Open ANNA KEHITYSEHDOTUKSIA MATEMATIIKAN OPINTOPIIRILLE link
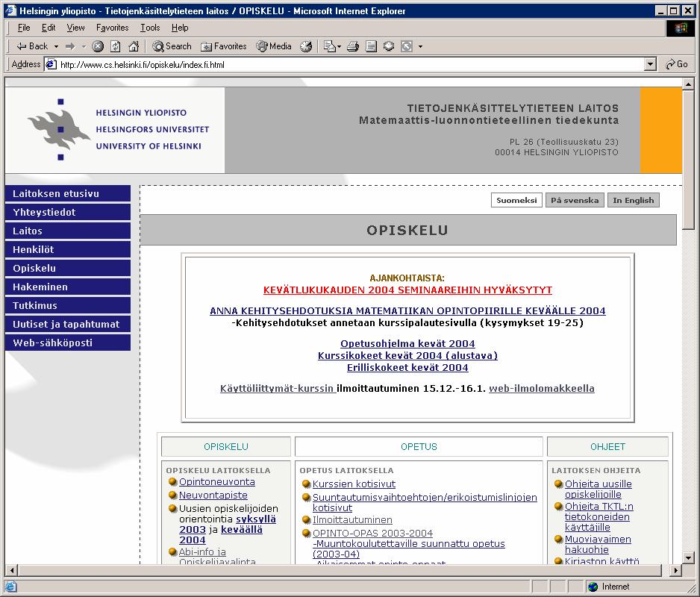Screen dimensions: 700x597 (407, 310)
